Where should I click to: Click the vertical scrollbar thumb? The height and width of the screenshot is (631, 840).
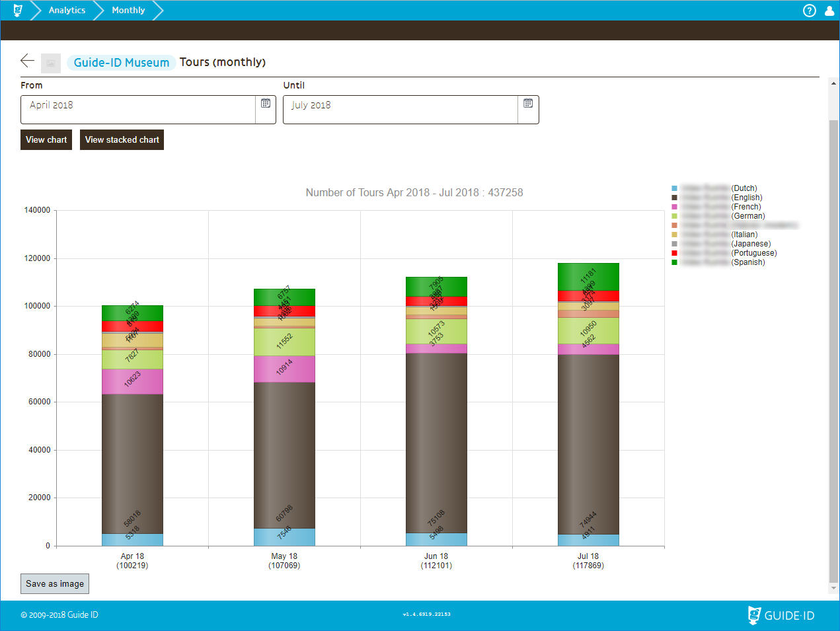833,350
